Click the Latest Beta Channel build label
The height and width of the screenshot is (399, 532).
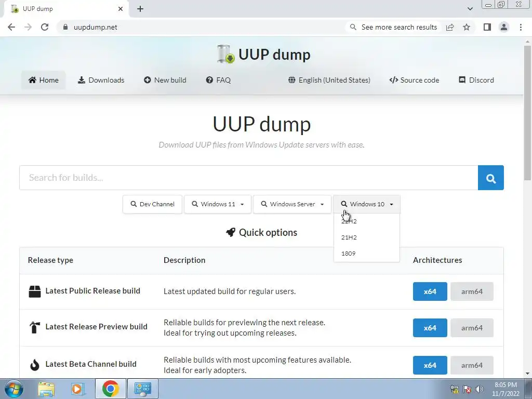click(91, 364)
